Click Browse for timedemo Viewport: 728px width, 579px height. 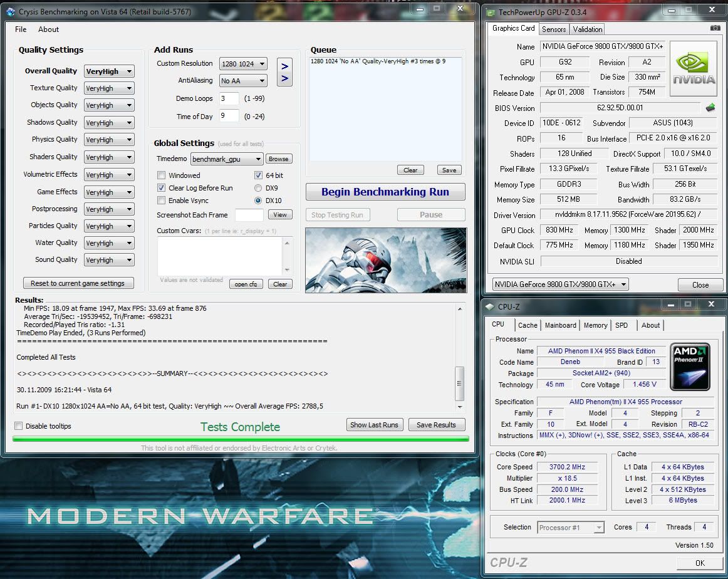(x=279, y=159)
